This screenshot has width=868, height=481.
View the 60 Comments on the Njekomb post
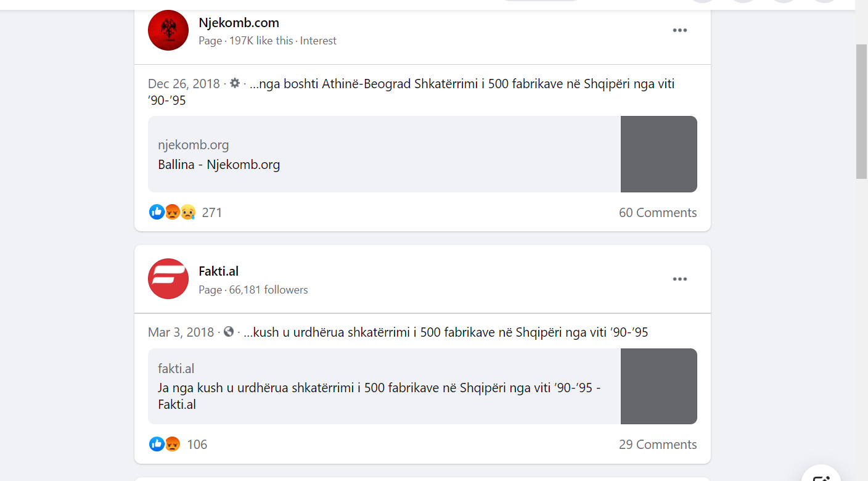(x=658, y=213)
